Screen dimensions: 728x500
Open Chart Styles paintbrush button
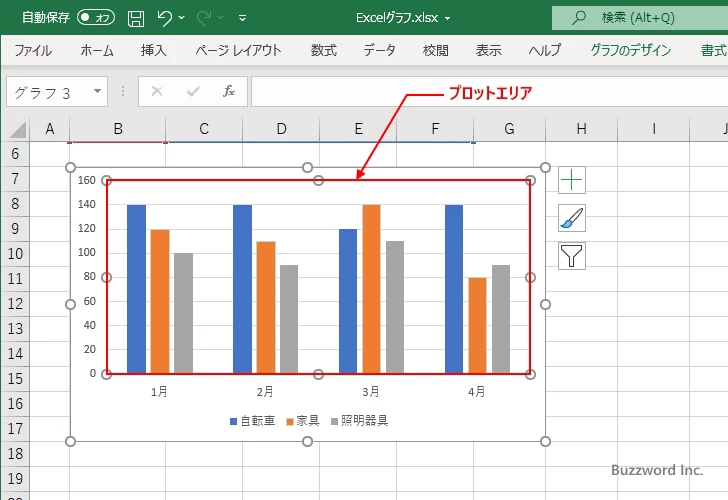[572, 218]
